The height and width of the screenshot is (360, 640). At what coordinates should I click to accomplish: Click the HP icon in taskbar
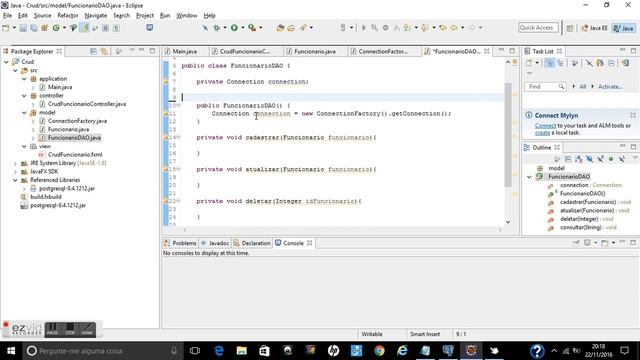pos(333,351)
